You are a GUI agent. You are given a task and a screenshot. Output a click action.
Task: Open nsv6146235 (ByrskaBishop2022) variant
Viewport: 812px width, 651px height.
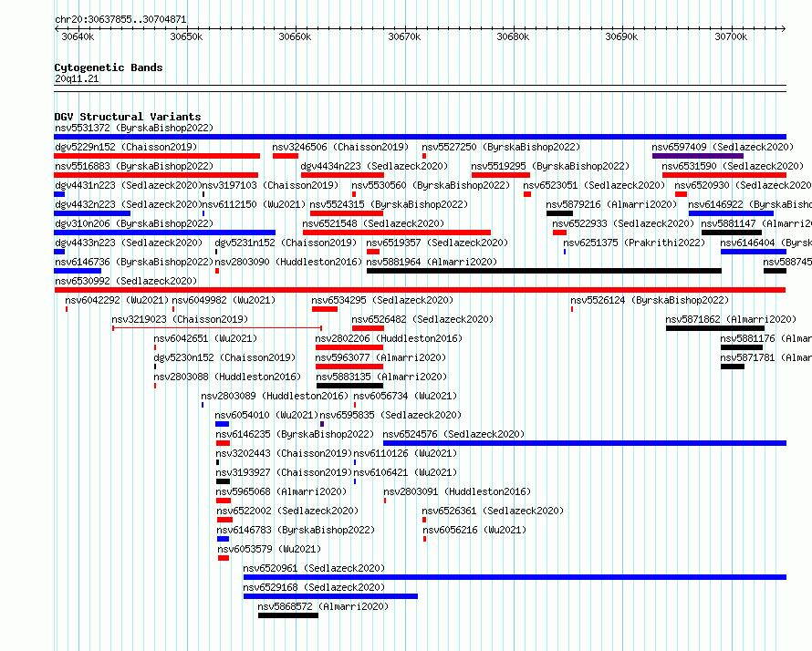pyautogui.click(x=295, y=434)
